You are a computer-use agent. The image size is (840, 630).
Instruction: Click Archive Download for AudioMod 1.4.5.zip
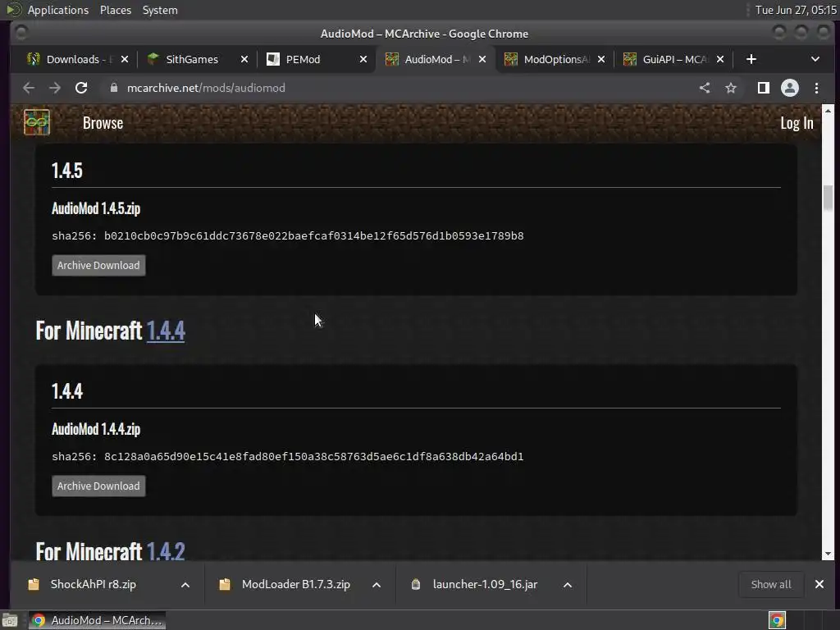coord(98,265)
